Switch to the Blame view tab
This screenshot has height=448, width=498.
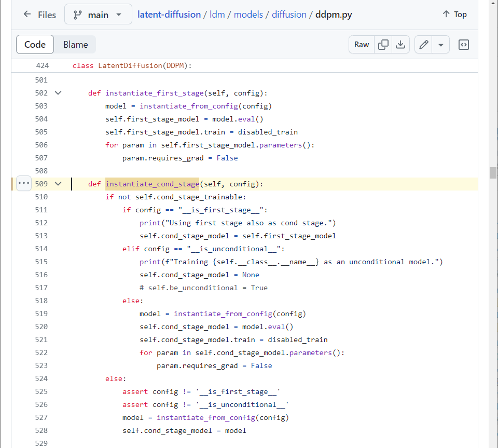click(x=76, y=45)
